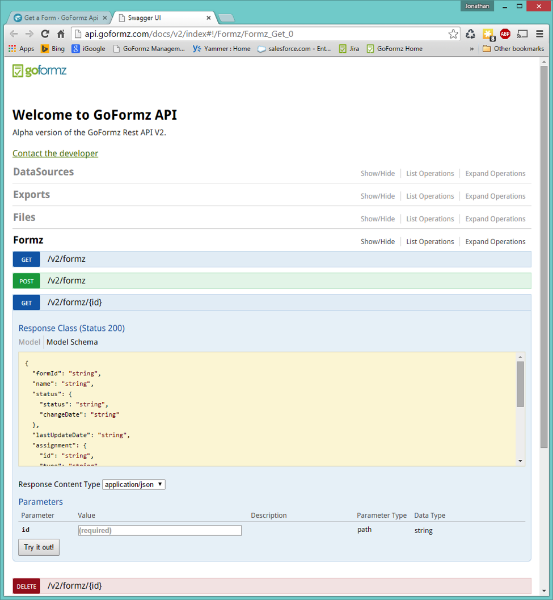553x600 pixels.
Task: Open the Yammer : Home bookmark
Action: pyautogui.click(x=222, y=49)
